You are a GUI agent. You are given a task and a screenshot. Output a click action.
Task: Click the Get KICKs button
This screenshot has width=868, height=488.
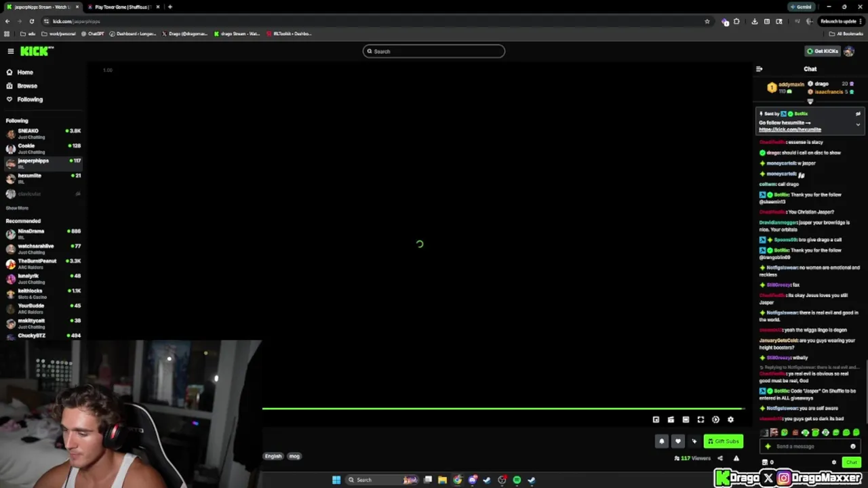click(x=822, y=52)
